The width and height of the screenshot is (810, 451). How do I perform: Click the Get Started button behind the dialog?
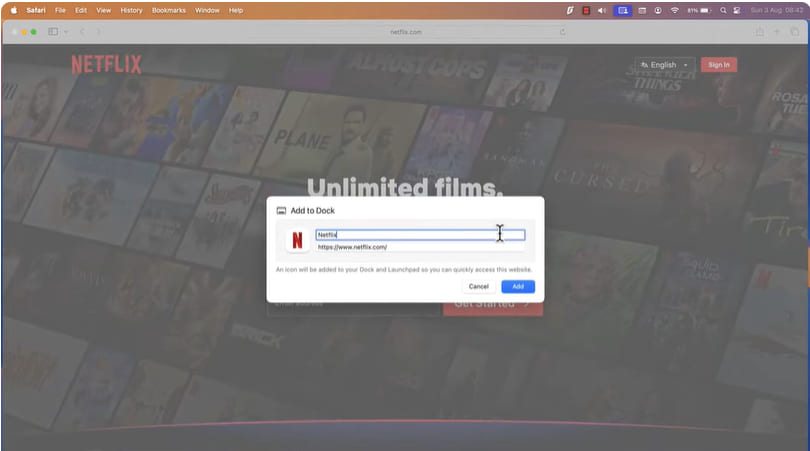493,309
